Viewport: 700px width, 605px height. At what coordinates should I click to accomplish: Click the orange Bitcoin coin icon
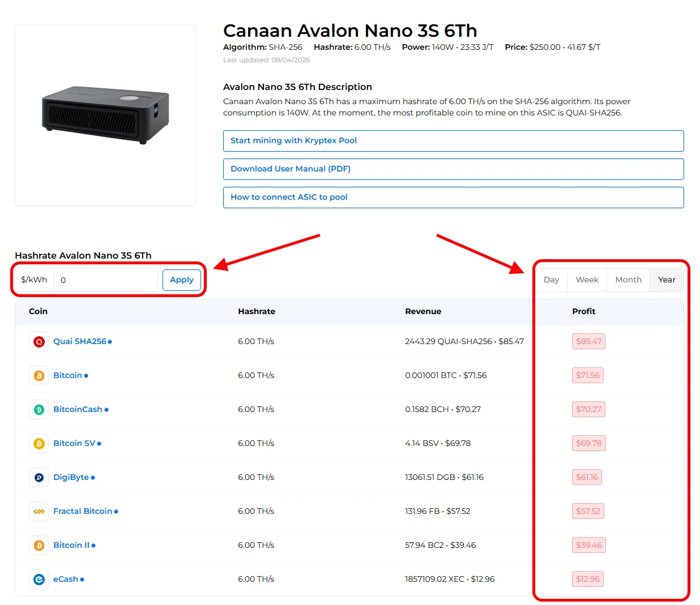[39, 376]
